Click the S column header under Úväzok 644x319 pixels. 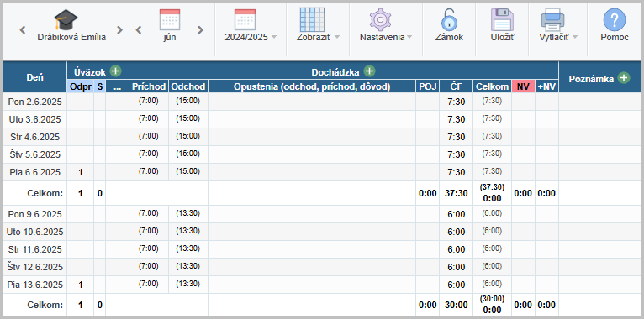(100, 86)
